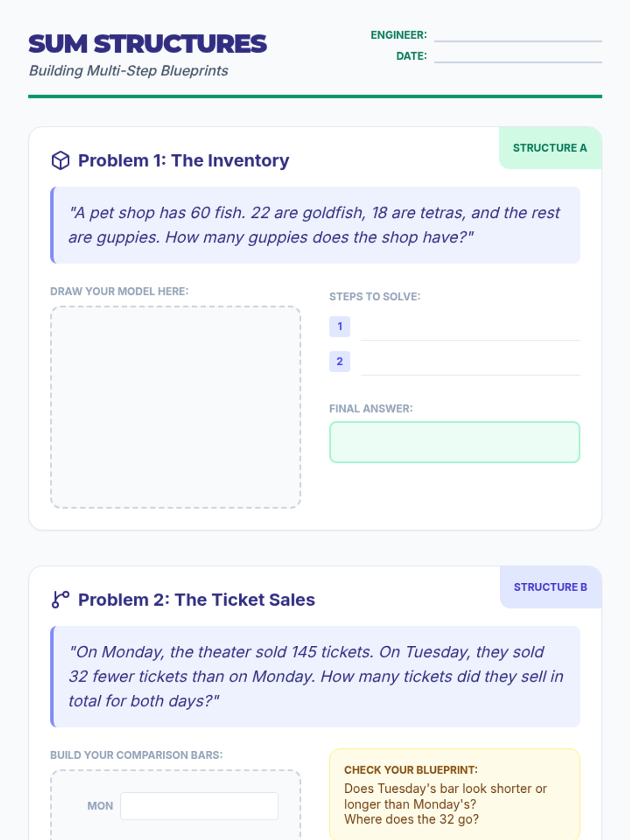Image resolution: width=630 pixels, height=840 pixels.
Task: Click the MON comparison bar field
Action: [199, 806]
